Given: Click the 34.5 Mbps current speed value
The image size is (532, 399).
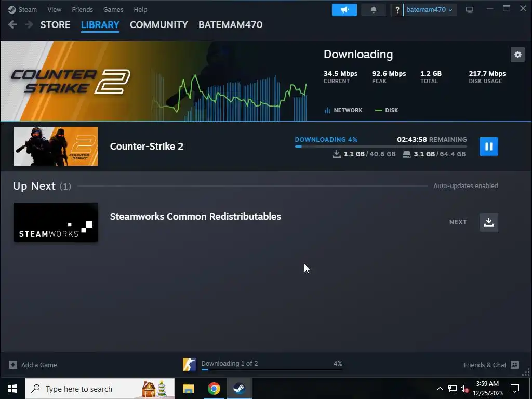Looking at the screenshot, I should click(x=340, y=74).
